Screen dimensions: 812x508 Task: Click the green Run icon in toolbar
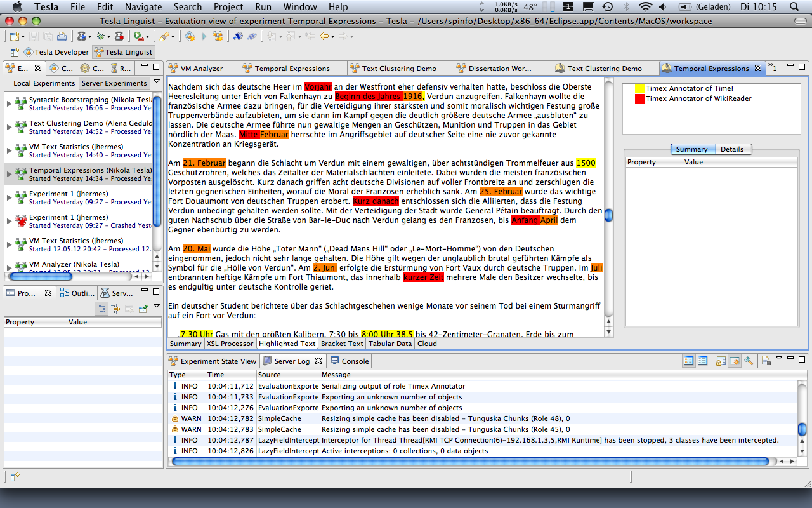[138, 36]
